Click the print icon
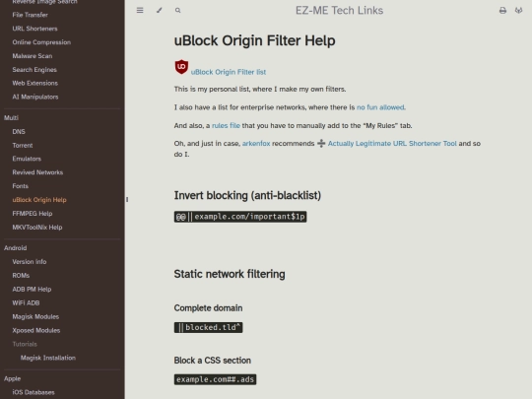Image resolution: width=532 pixels, height=399 pixels. tap(502, 11)
